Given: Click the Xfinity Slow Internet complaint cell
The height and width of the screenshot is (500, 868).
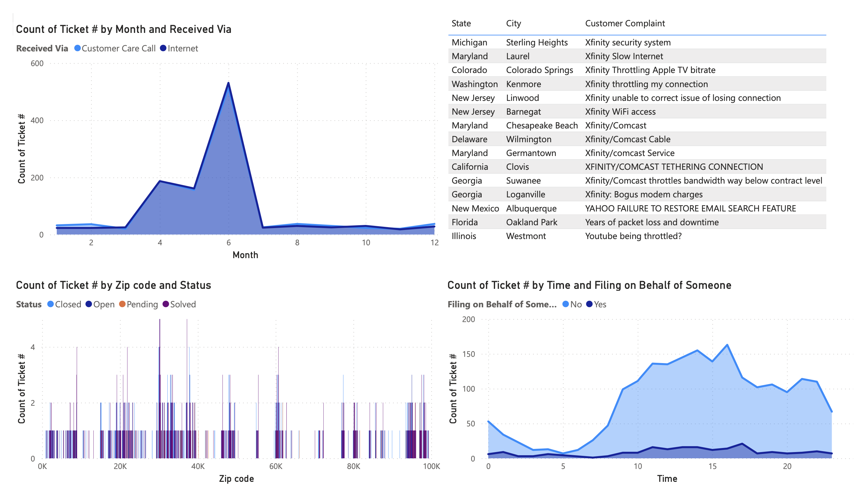Looking at the screenshot, I should tap(624, 56).
